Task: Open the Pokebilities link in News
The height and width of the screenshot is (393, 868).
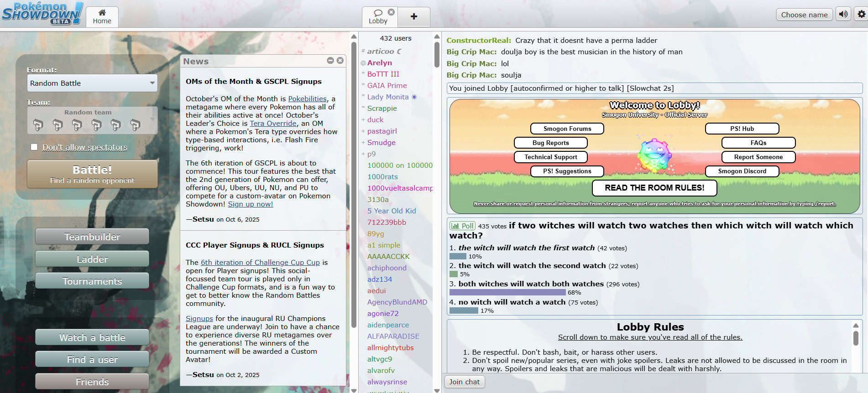Action: click(x=307, y=99)
